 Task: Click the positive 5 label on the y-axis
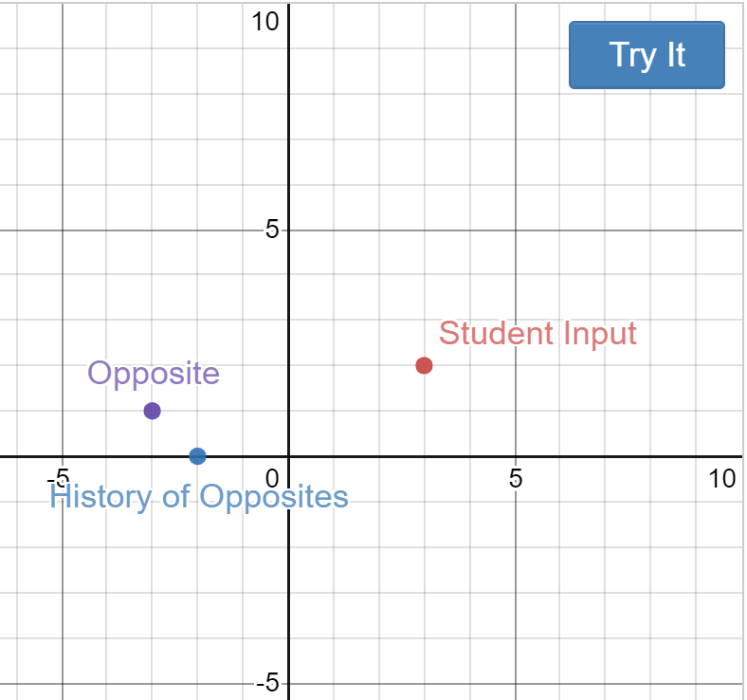(271, 230)
